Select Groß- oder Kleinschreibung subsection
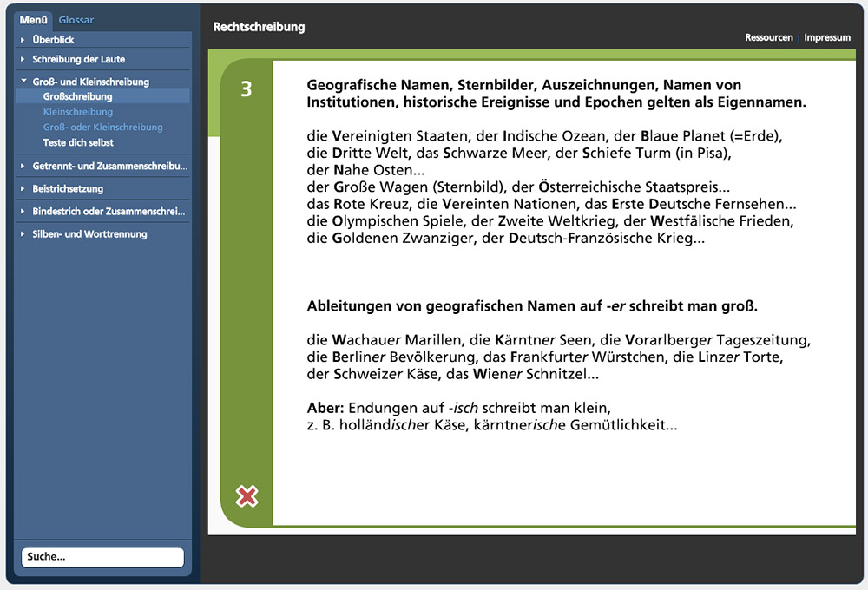Viewport: 868px width, 590px height. (x=103, y=128)
